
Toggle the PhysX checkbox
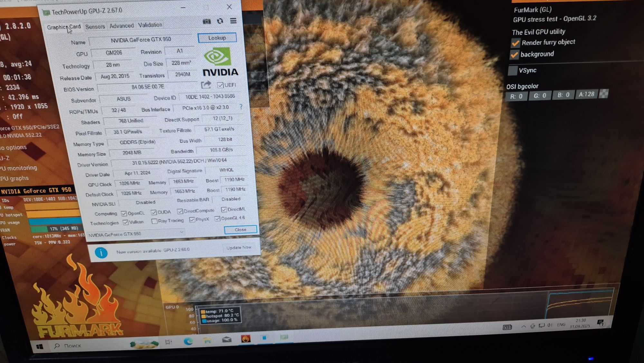pos(192,220)
